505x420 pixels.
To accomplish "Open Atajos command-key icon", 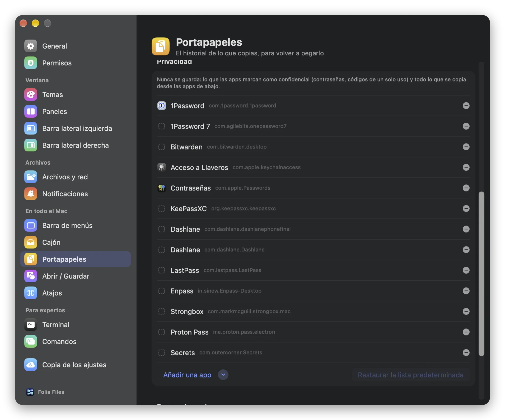I will 31,293.
